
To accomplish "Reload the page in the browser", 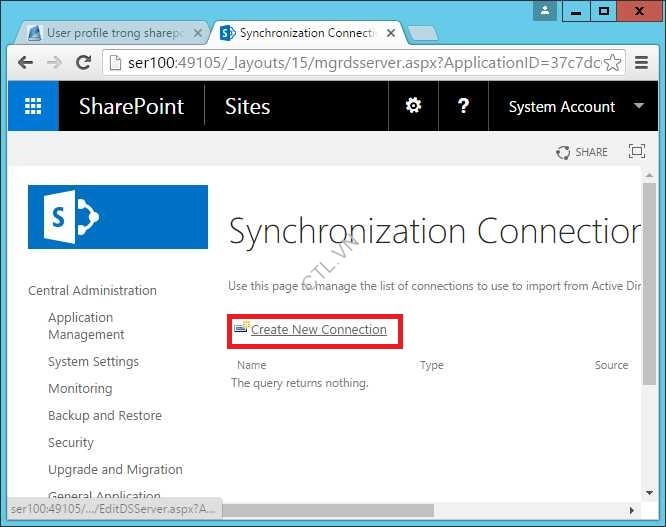I will click(84, 63).
